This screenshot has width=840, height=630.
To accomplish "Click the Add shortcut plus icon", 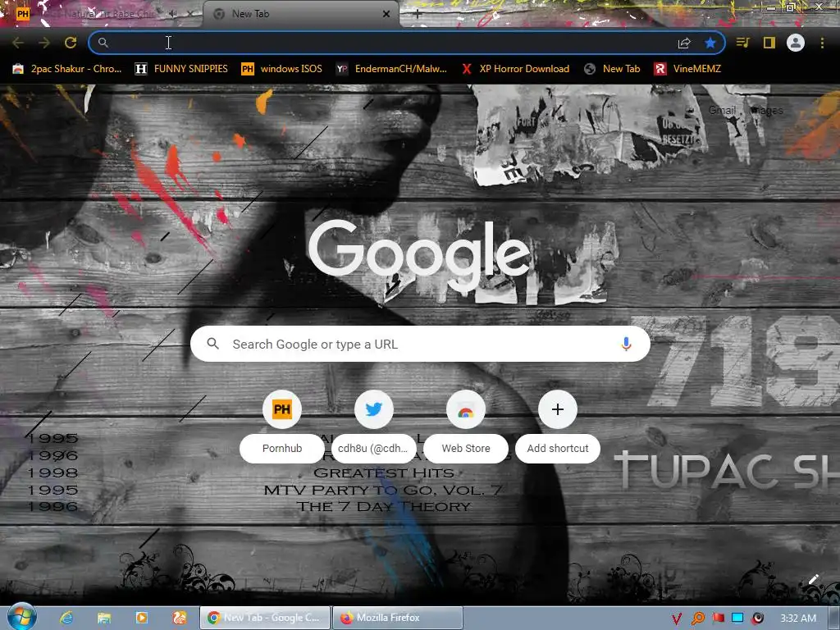I will [558, 410].
